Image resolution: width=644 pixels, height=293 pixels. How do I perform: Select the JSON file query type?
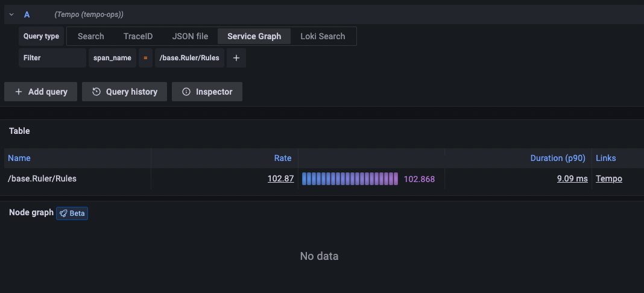190,36
